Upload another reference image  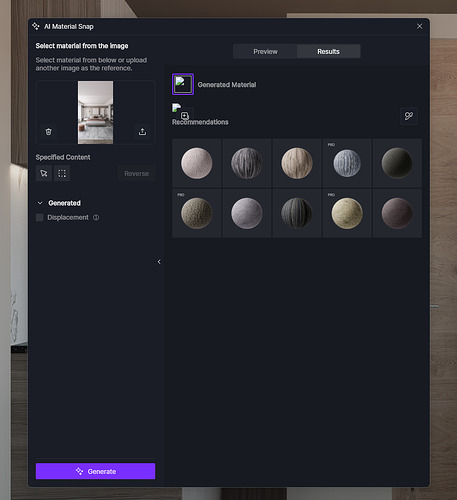point(142,132)
